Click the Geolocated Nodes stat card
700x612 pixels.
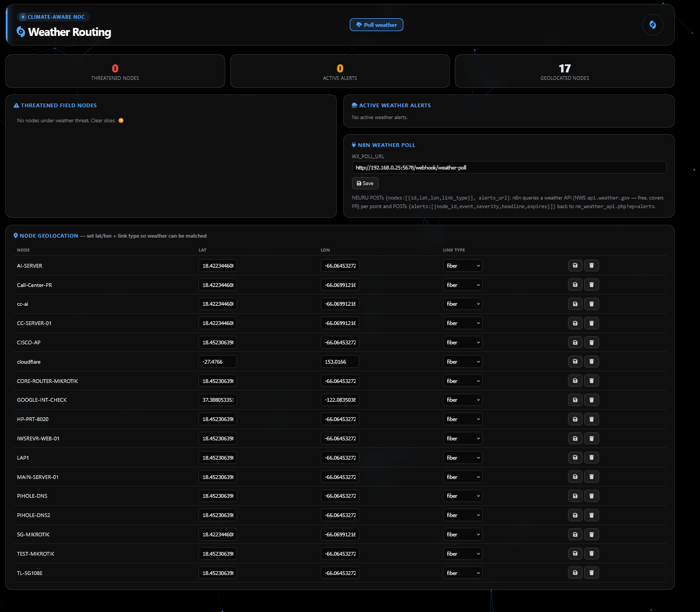(564, 71)
